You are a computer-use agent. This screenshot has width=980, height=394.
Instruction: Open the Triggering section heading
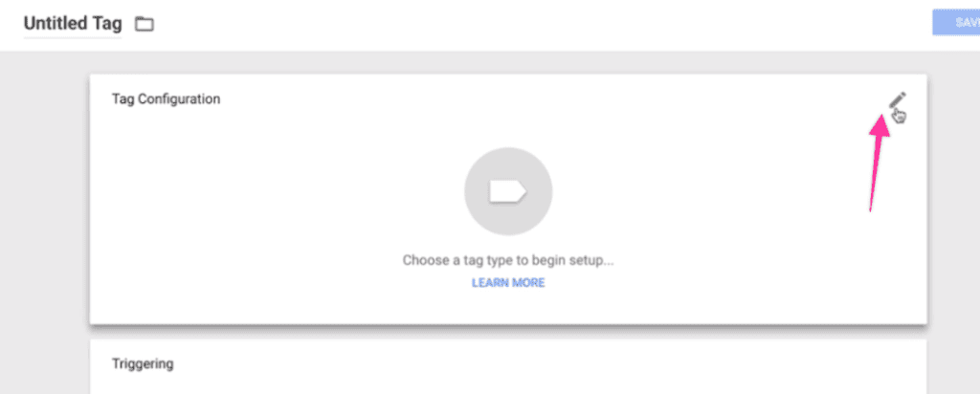coord(143,363)
